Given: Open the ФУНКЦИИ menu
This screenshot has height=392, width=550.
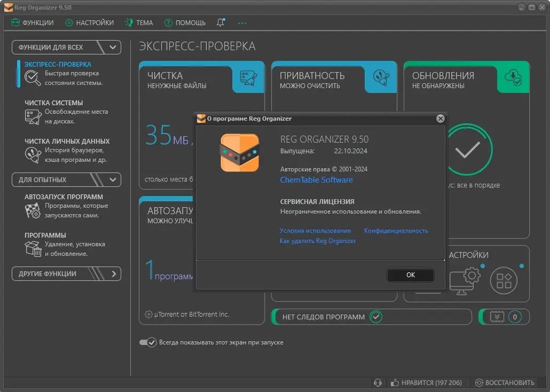Looking at the screenshot, I should click(32, 23).
